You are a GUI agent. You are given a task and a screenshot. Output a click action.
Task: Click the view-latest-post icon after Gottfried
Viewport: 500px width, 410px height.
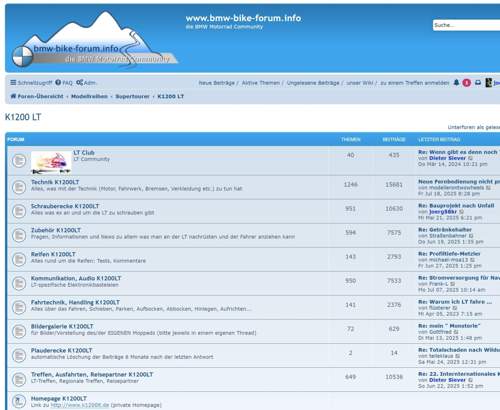456,332
